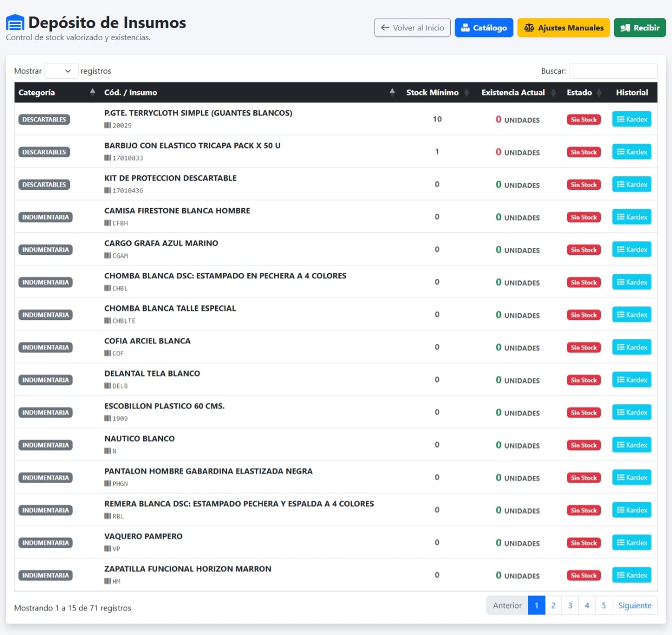Open Kardex for VAQUERO PAMPERO

pyautogui.click(x=632, y=542)
